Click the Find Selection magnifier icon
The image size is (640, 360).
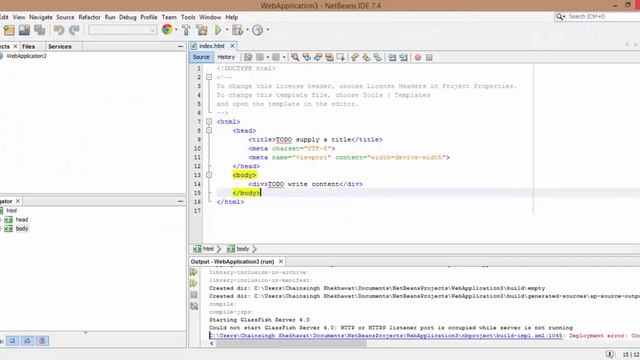pyautogui.click(x=295, y=57)
